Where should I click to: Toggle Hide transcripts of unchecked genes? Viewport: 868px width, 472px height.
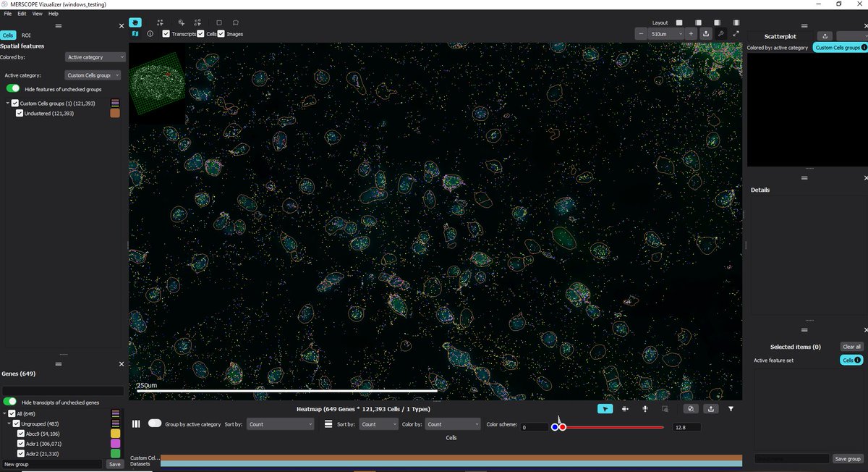(x=10, y=402)
